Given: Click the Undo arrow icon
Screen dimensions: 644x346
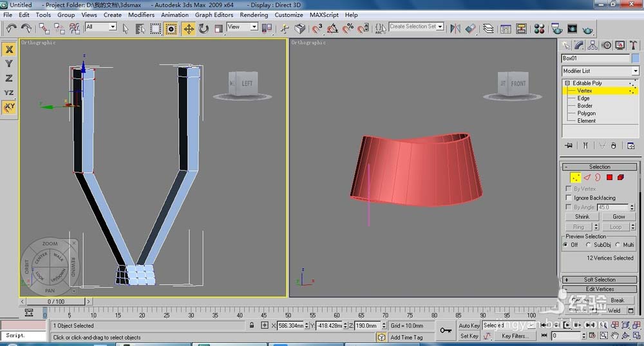Looking at the screenshot, I should [x=11, y=28].
